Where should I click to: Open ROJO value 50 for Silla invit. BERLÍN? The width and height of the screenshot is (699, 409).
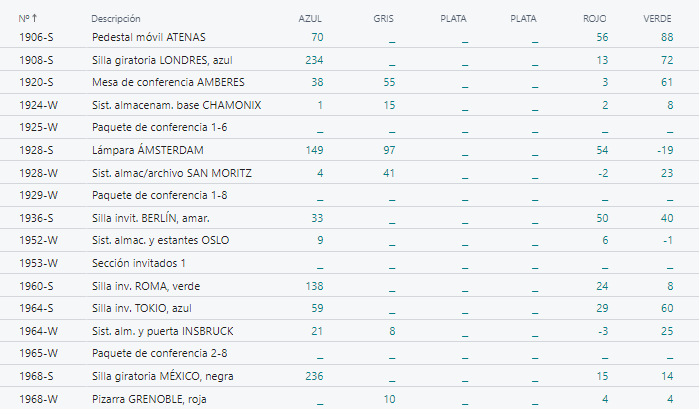(x=602, y=218)
